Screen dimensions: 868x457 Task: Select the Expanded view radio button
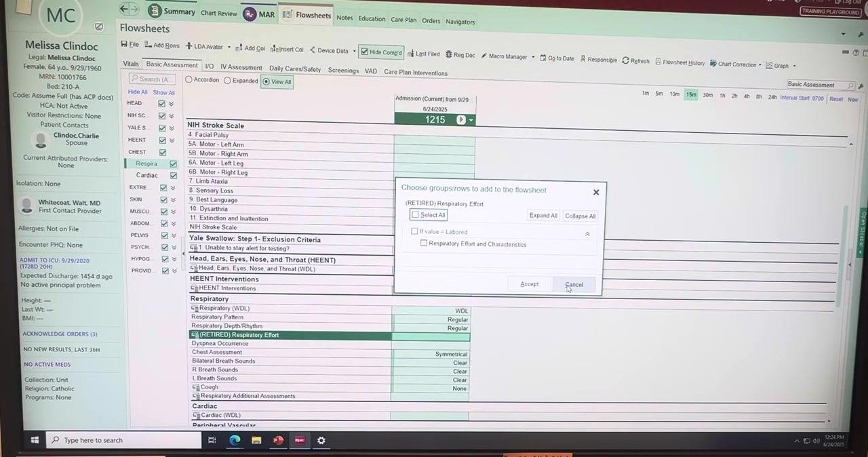[228, 80]
